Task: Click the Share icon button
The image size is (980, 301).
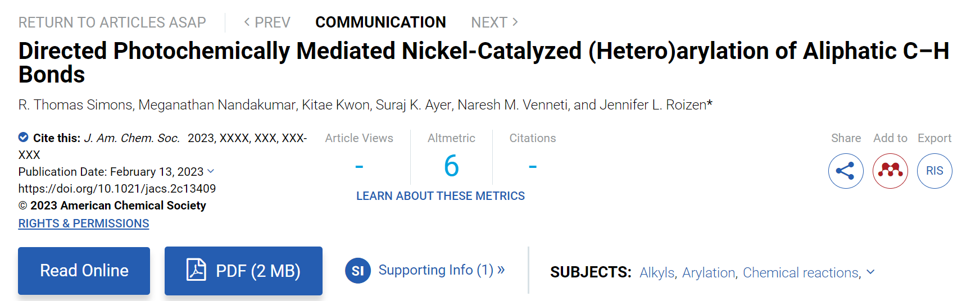Action: click(846, 171)
